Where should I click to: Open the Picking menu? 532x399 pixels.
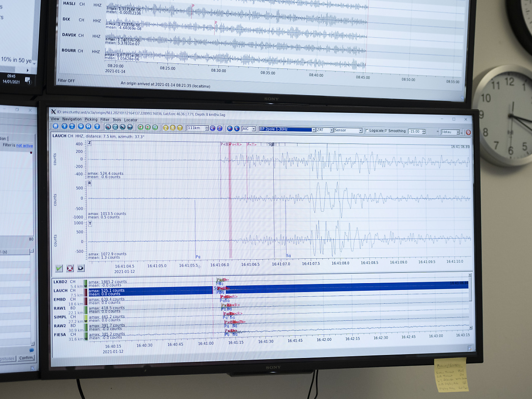[91, 119]
